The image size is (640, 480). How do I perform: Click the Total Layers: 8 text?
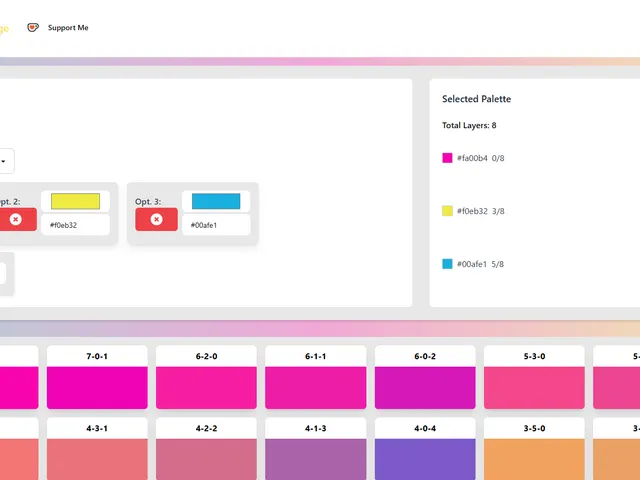coord(469,125)
